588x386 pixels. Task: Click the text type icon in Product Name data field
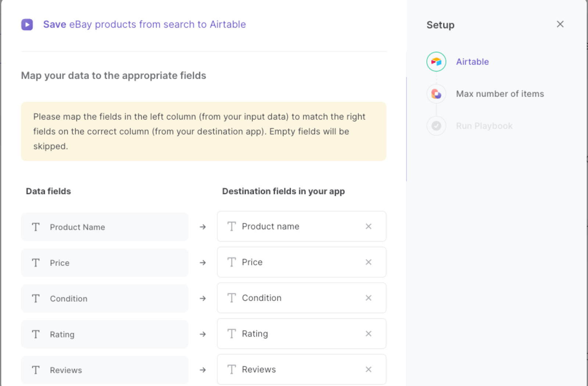pos(36,227)
